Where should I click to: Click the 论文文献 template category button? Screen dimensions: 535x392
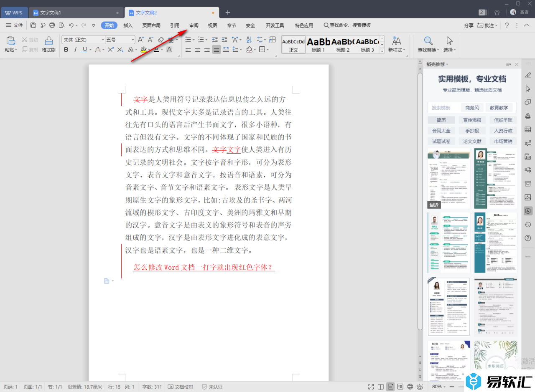tap(472, 142)
